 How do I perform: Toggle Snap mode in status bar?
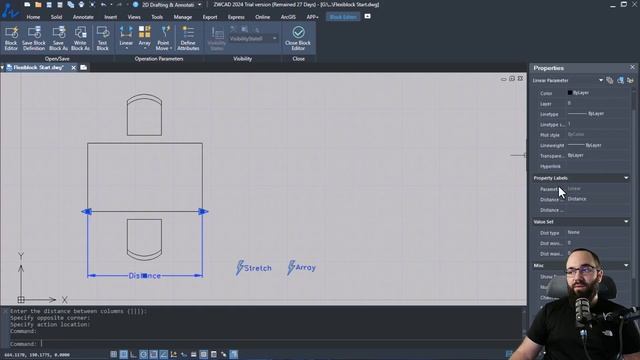(x=113, y=354)
